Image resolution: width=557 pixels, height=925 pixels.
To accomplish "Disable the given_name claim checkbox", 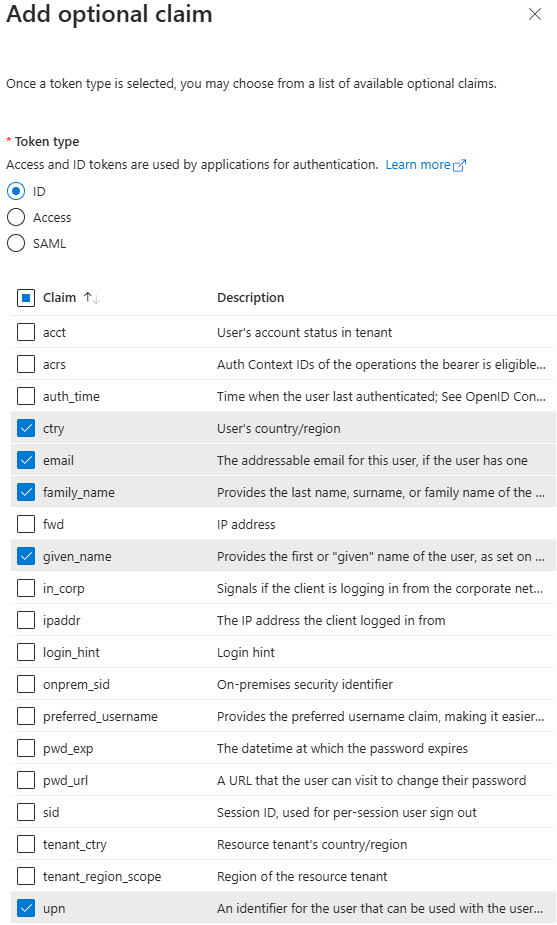I will 26,556.
